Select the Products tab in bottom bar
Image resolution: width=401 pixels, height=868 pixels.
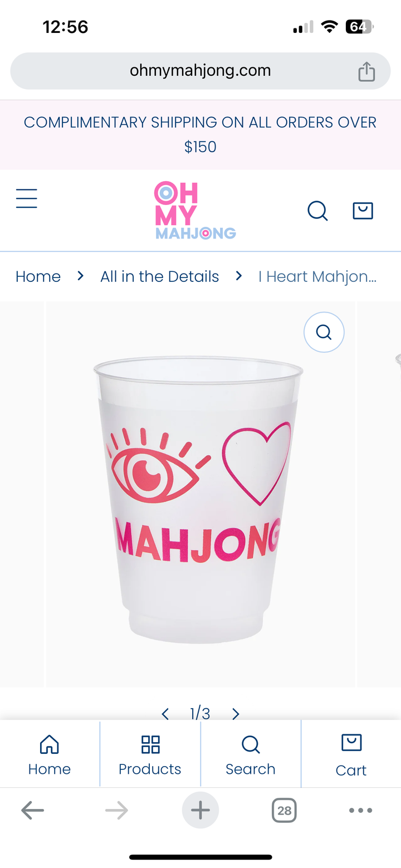pos(150,755)
